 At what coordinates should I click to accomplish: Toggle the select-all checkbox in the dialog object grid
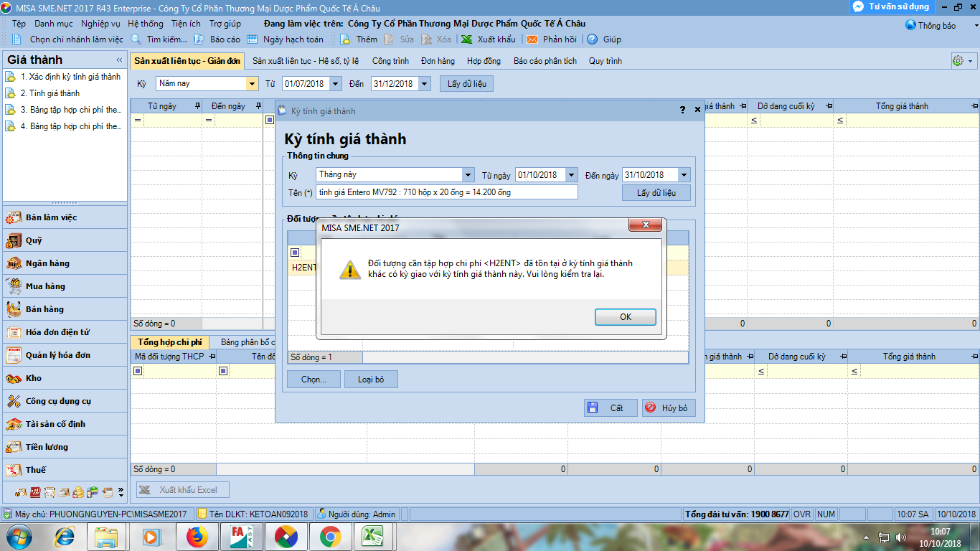point(295,253)
